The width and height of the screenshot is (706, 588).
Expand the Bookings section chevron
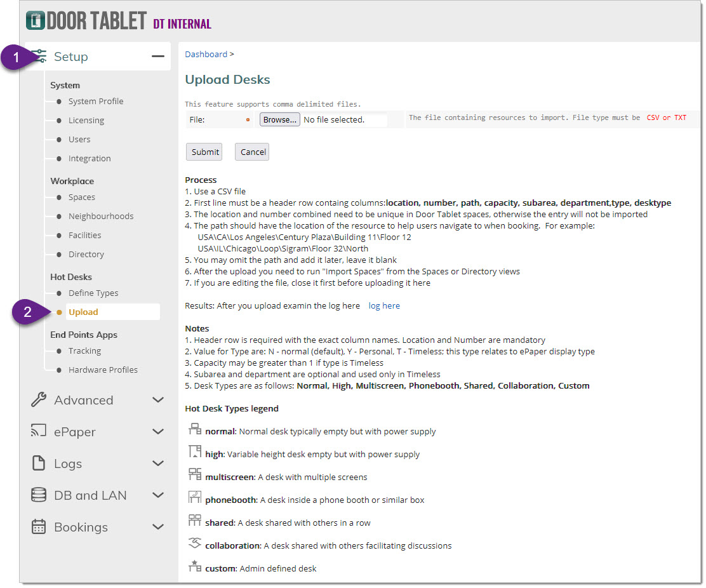tap(158, 527)
